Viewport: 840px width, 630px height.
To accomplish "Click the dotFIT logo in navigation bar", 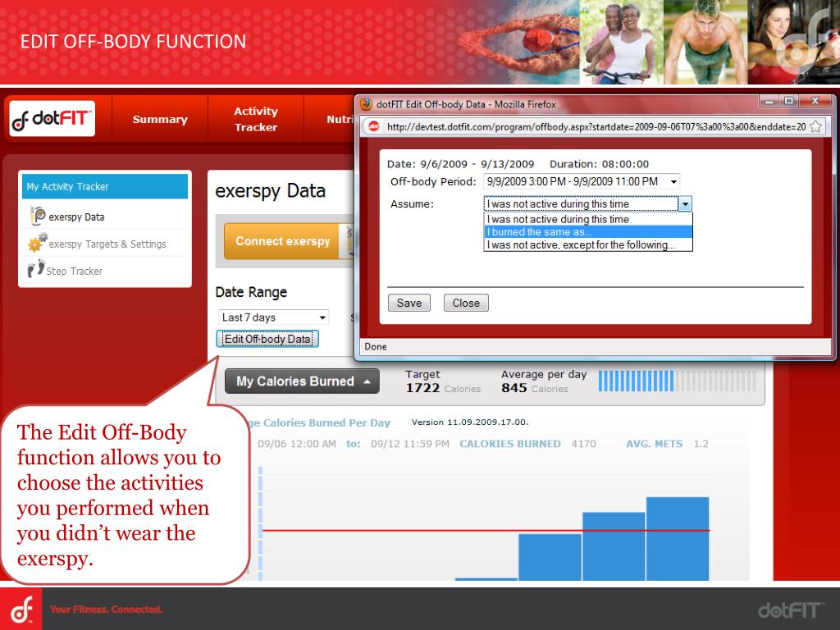I will (52, 118).
